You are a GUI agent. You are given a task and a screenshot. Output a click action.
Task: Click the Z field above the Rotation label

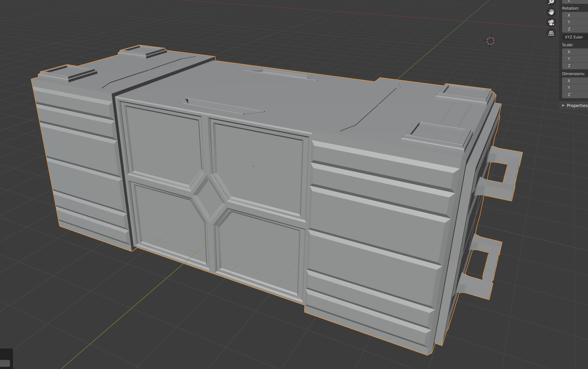tap(576, 1)
